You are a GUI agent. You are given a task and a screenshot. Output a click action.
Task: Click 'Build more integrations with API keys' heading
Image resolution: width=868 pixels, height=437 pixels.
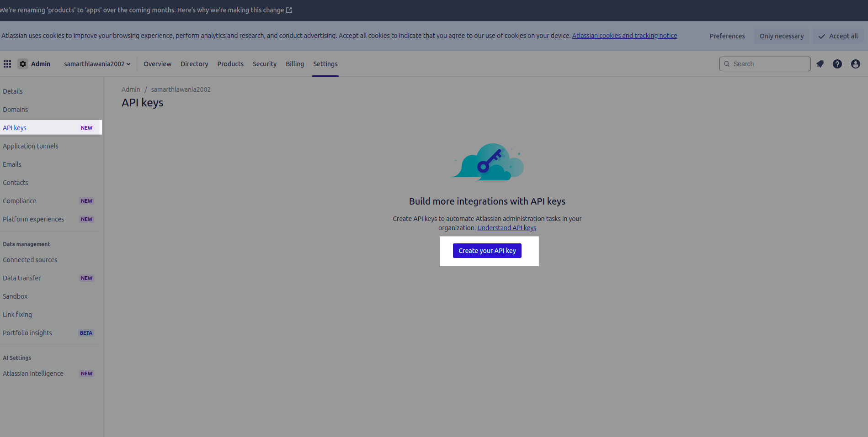pos(487,201)
